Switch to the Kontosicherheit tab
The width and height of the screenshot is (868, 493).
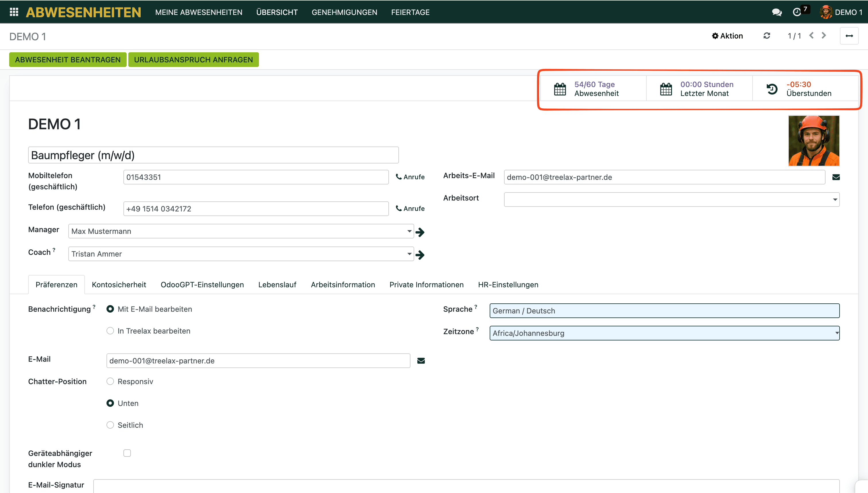point(119,284)
